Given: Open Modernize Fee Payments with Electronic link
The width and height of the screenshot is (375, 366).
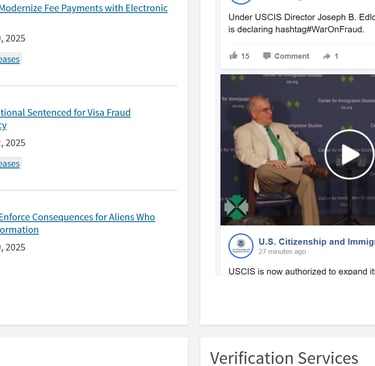Looking at the screenshot, I should coord(84,8).
